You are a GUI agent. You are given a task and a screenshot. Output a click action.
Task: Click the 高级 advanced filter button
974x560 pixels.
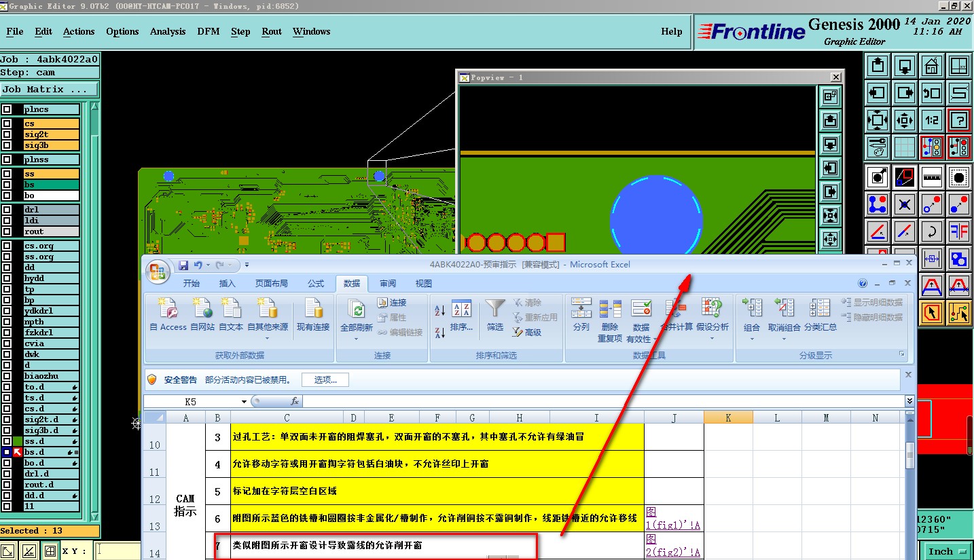point(526,333)
